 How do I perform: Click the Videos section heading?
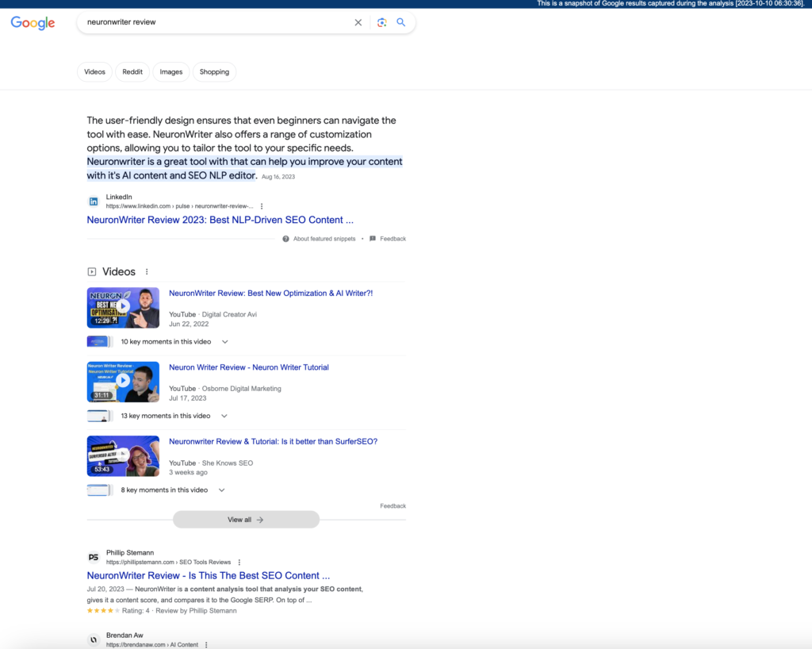[x=119, y=272]
